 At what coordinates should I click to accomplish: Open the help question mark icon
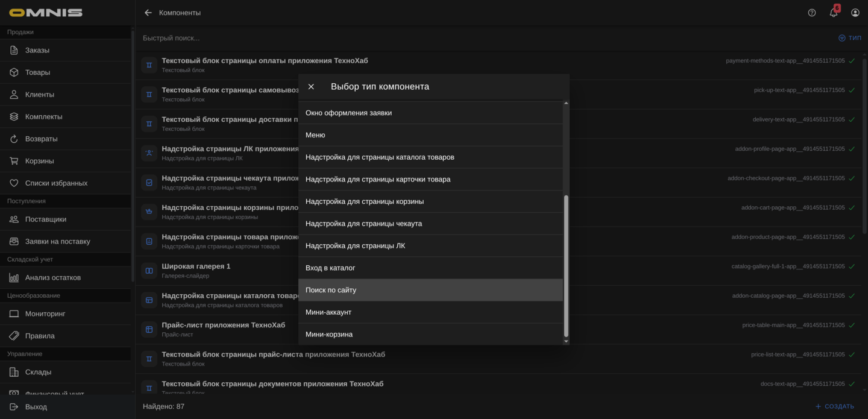tap(812, 13)
